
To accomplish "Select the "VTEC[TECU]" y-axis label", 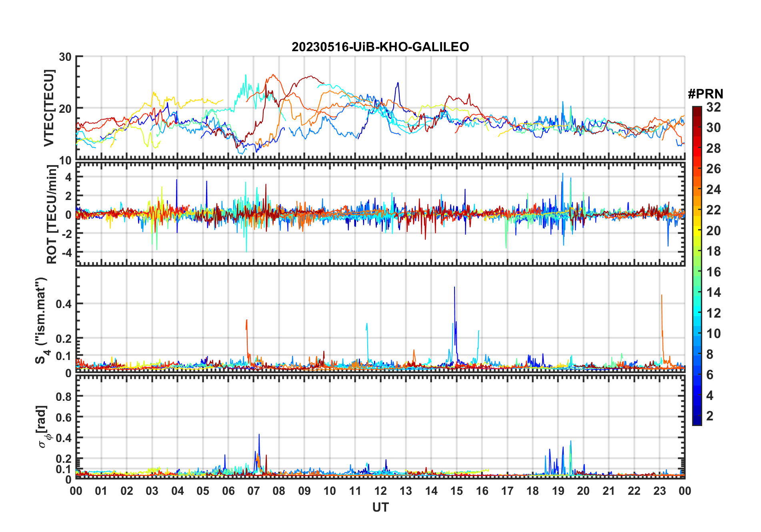I will [x=48, y=108].
